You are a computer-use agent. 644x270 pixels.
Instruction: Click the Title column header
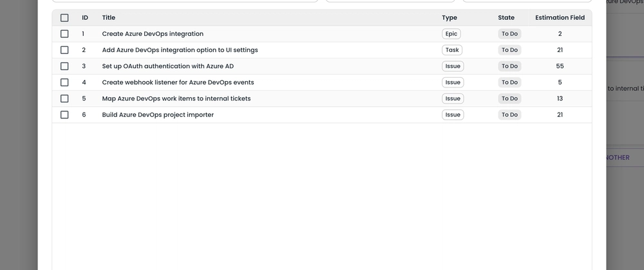tap(108, 17)
